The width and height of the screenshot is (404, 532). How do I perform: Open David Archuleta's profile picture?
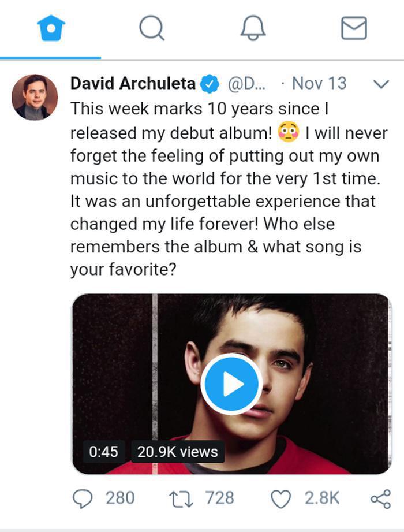(35, 98)
